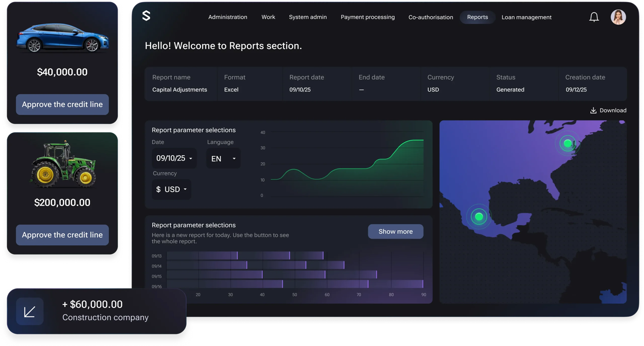This screenshot has width=644, height=346.
Task: Approve the credit line for the tractor
Action: (62, 235)
